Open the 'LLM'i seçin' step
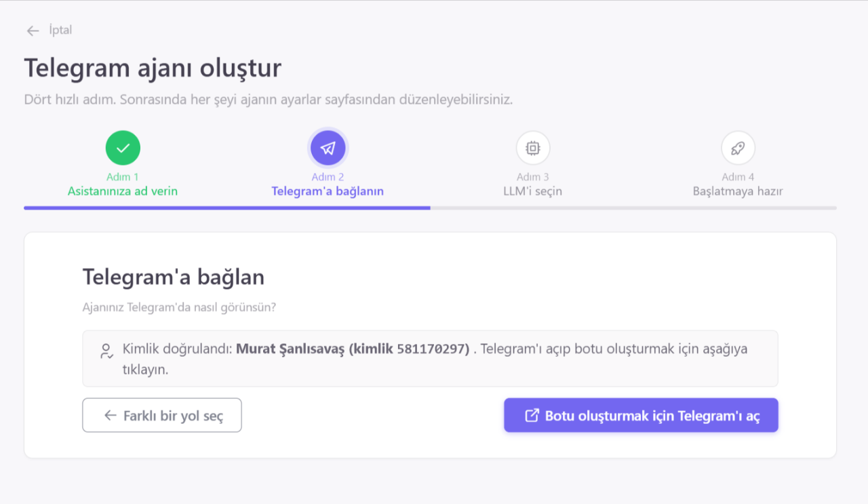The image size is (868, 504). click(x=533, y=191)
